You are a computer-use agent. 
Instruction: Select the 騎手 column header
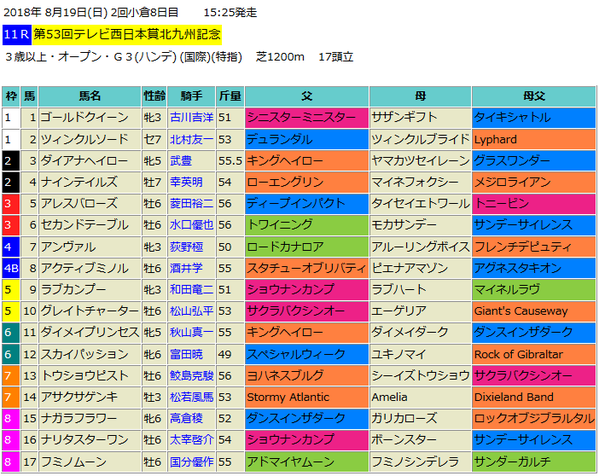tap(191, 96)
